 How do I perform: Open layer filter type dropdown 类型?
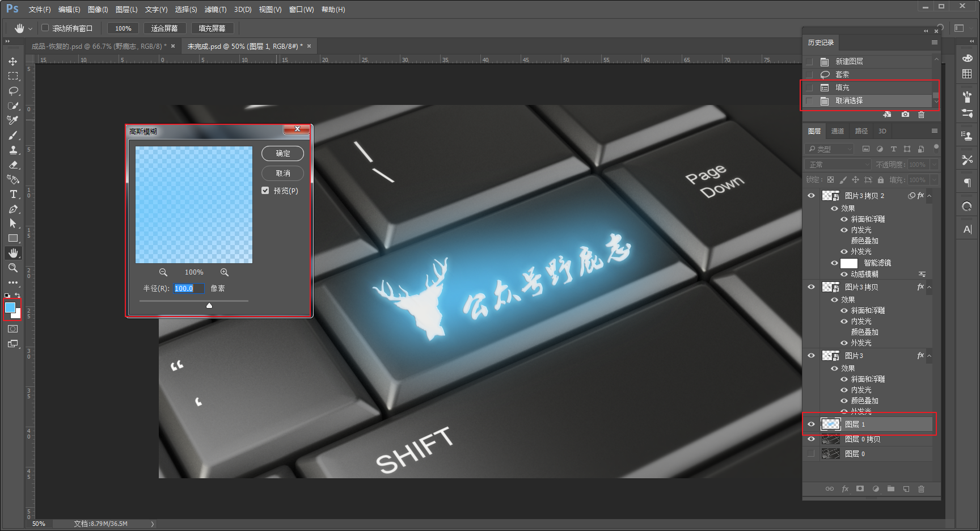point(829,149)
